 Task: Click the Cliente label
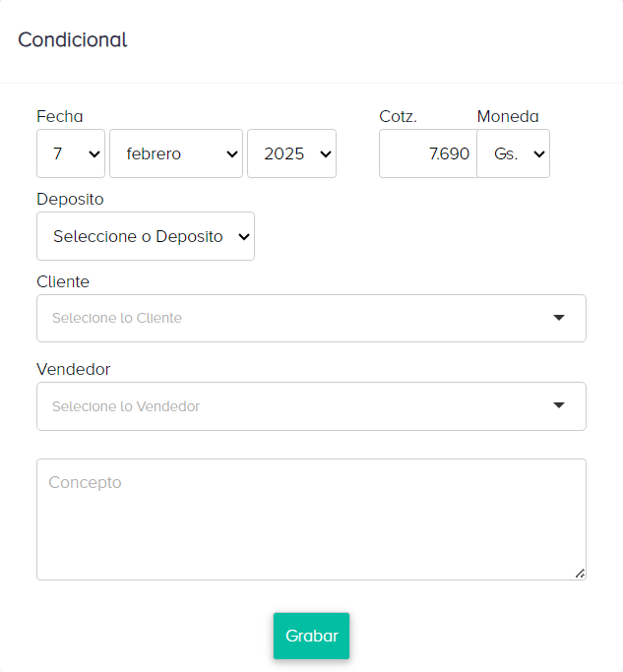pos(63,281)
